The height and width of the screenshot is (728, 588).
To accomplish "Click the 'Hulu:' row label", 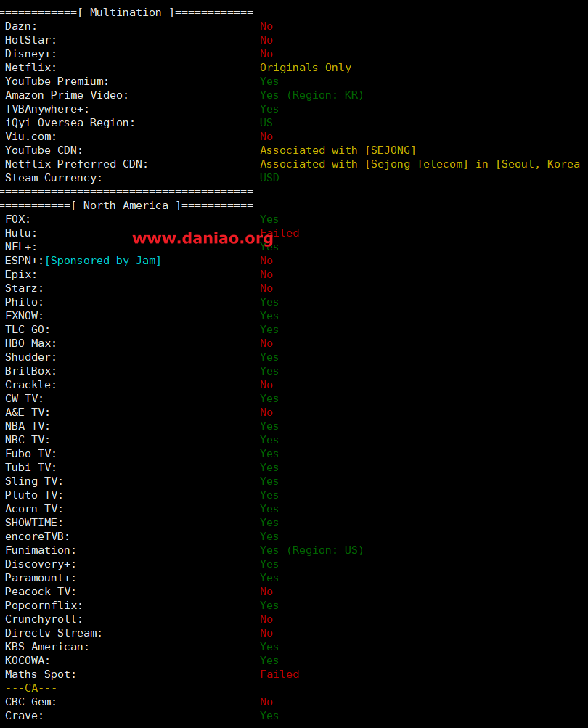I will [x=21, y=234].
